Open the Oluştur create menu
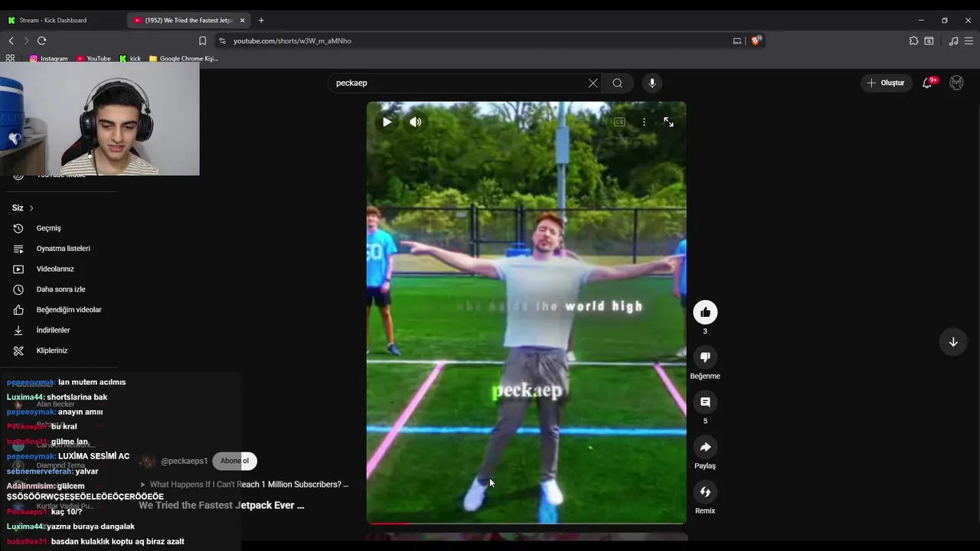Screen dimensions: 980x551 (886, 83)
